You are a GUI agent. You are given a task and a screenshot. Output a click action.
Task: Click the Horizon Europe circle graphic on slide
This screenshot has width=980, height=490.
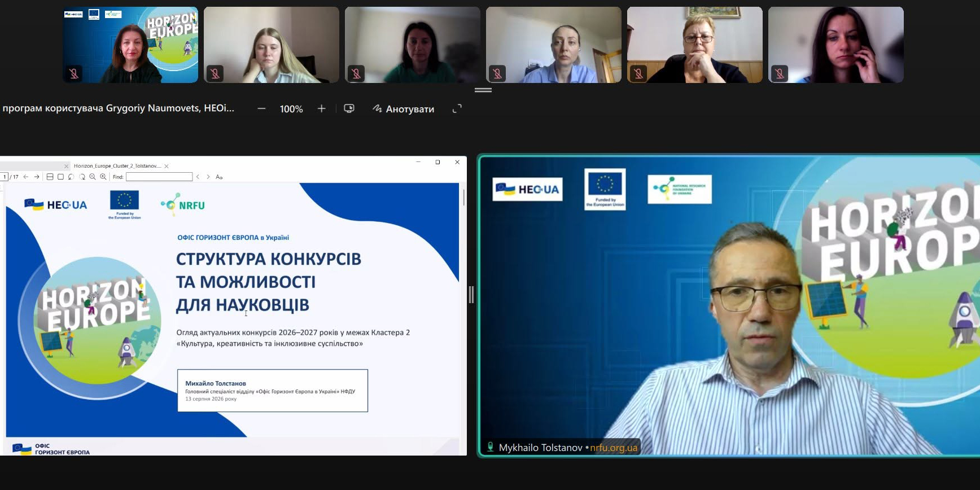97,320
